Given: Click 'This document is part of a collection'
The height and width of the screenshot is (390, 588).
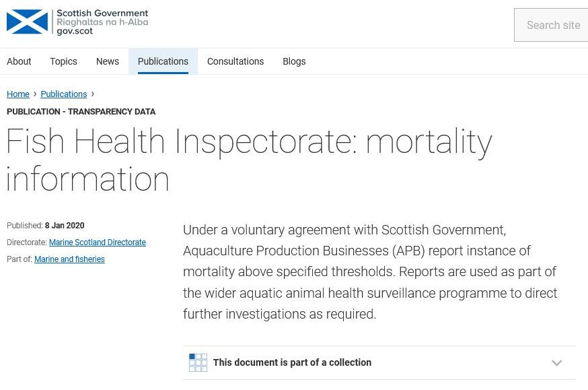Looking at the screenshot, I should (292, 362).
